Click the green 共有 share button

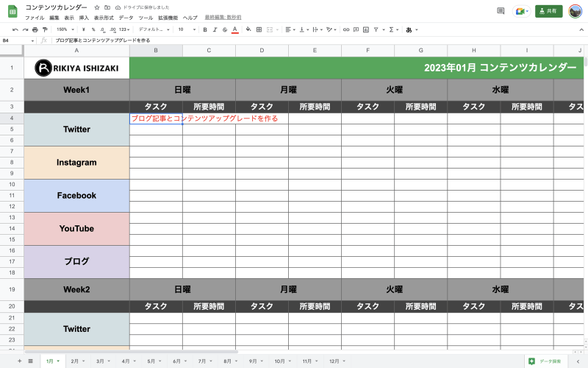coord(548,11)
